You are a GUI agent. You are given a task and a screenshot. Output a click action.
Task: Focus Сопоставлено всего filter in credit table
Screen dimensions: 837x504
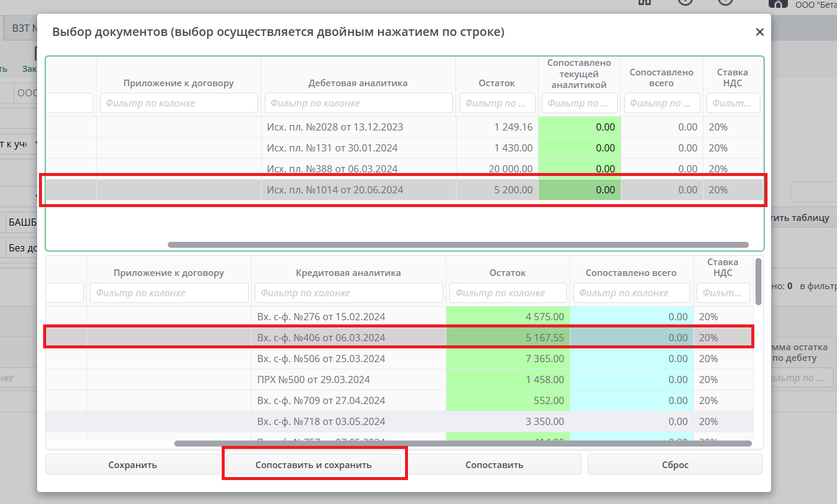pyautogui.click(x=631, y=293)
